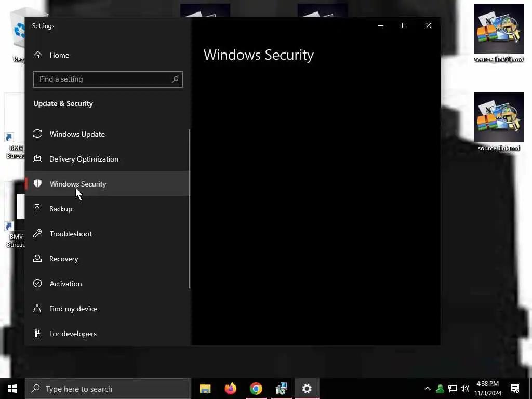Click the For developers tools icon
The image size is (532, 399).
[37, 333]
